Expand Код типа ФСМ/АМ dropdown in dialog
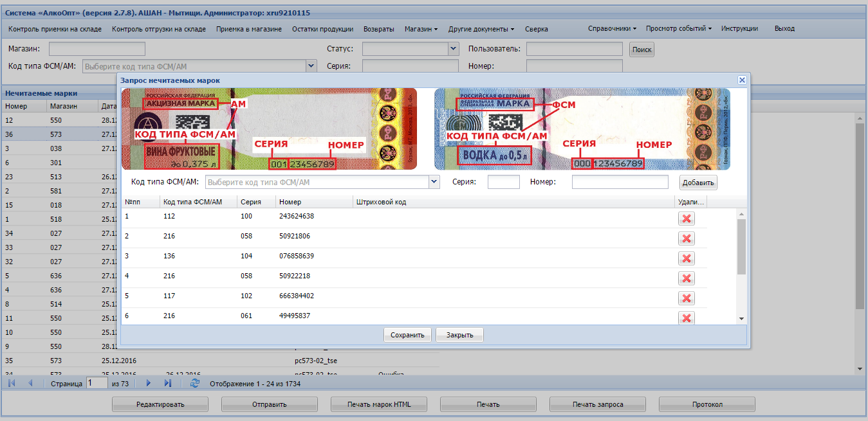 (x=434, y=183)
